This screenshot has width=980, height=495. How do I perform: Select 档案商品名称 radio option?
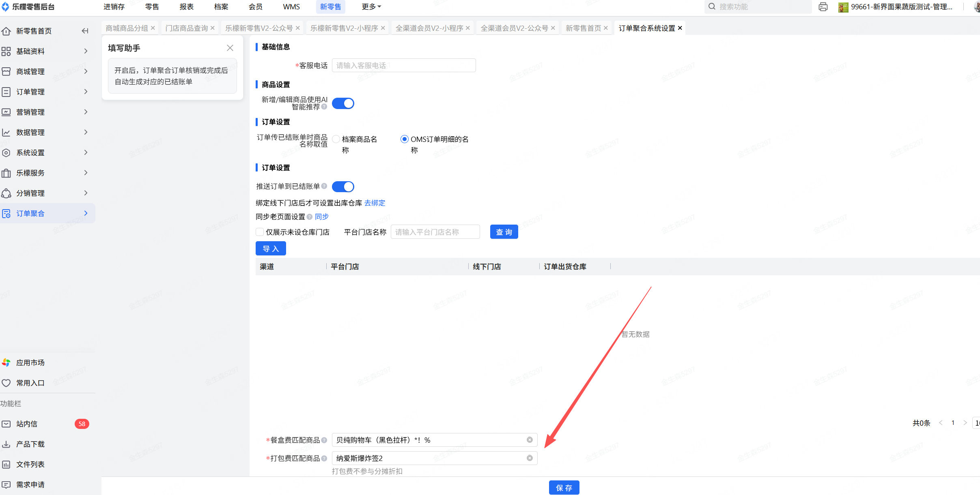point(336,139)
